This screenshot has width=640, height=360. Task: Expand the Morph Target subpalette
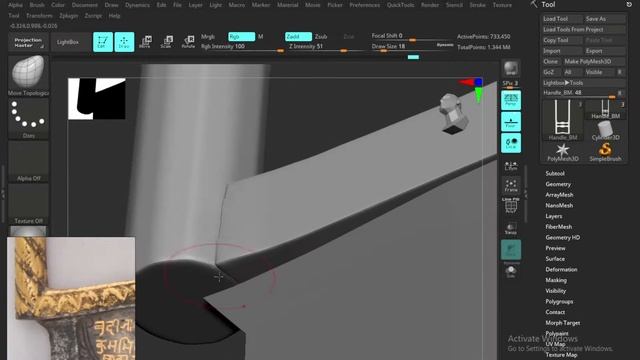[x=562, y=322]
